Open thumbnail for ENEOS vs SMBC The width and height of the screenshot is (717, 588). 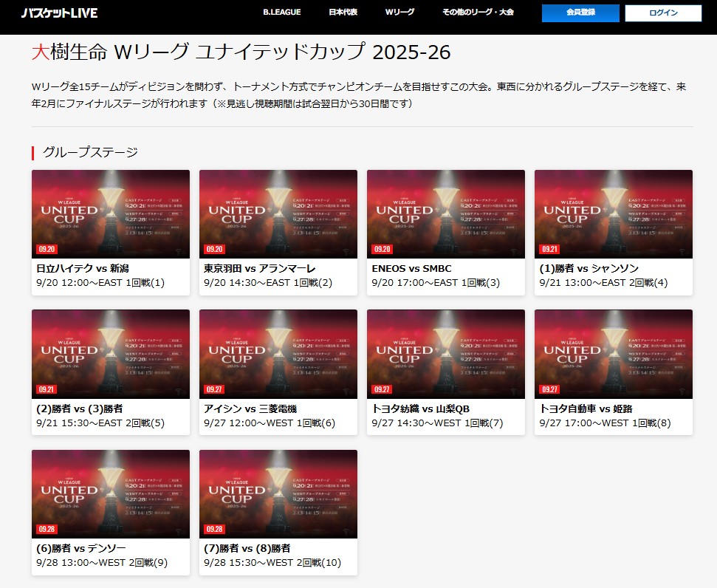[x=446, y=214]
